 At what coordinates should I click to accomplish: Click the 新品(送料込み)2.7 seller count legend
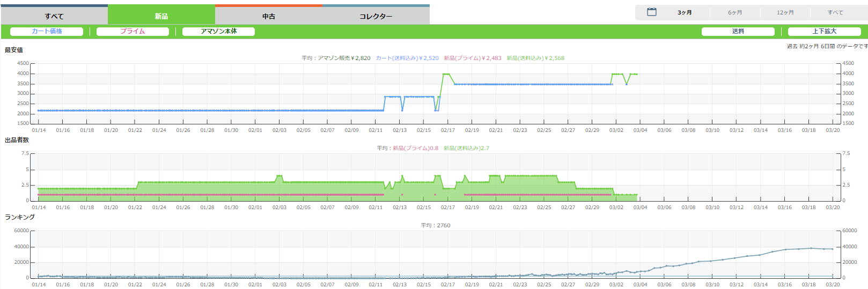tap(466, 149)
